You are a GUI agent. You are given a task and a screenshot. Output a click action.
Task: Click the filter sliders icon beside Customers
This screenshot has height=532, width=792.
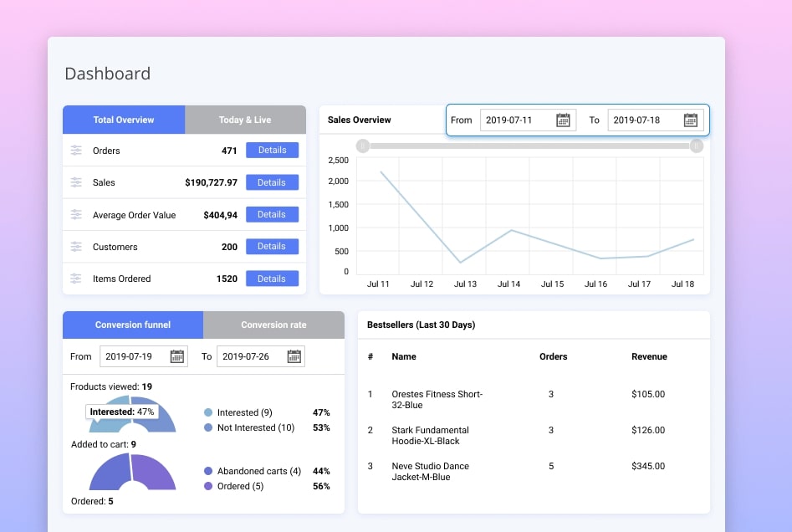pyautogui.click(x=76, y=247)
